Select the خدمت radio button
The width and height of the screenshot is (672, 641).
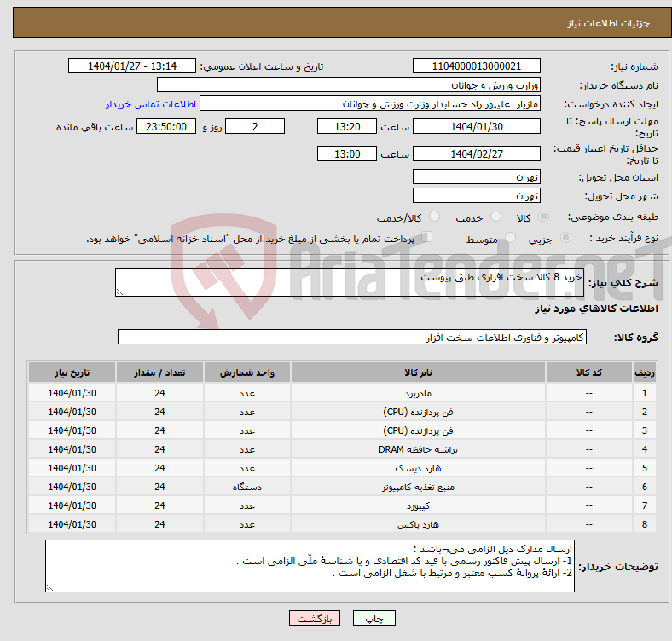(x=495, y=217)
